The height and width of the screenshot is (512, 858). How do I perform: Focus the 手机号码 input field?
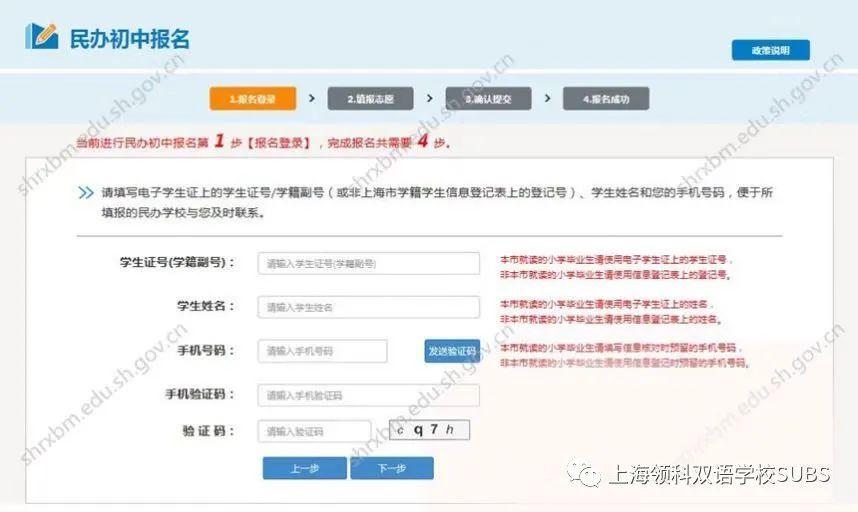(x=322, y=351)
